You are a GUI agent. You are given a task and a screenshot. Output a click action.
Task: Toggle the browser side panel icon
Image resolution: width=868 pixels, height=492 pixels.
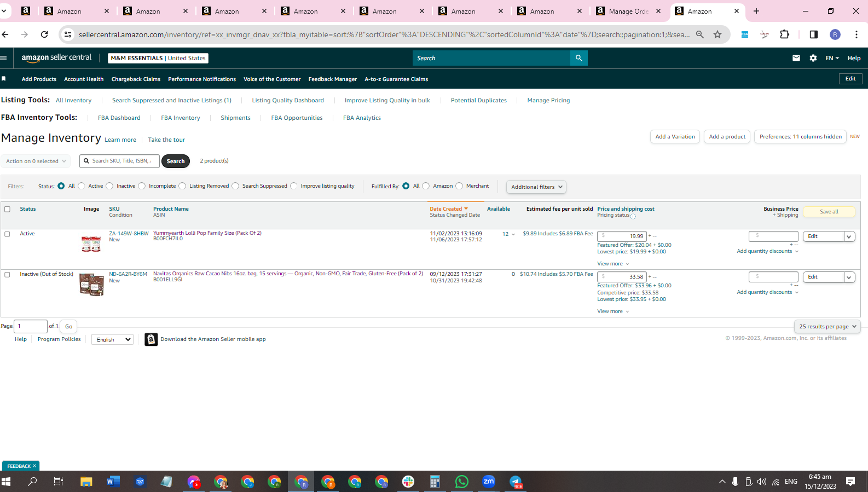(x=814, y=34)
